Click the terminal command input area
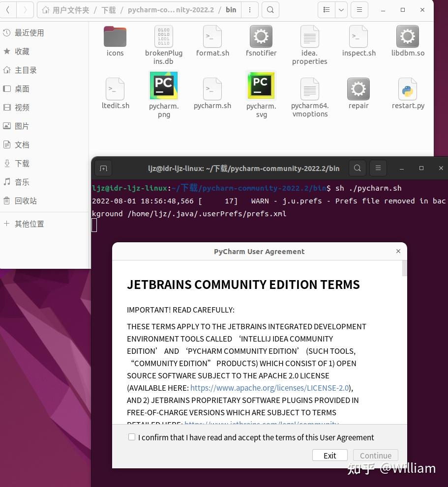Viewport: 448px width, 487px height. coord(94,225)
